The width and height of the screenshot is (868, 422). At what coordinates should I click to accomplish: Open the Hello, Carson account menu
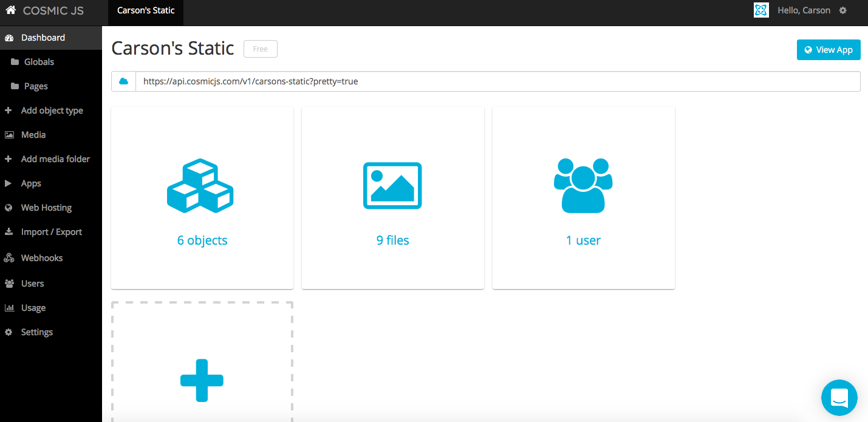click(x=804, y=10)
